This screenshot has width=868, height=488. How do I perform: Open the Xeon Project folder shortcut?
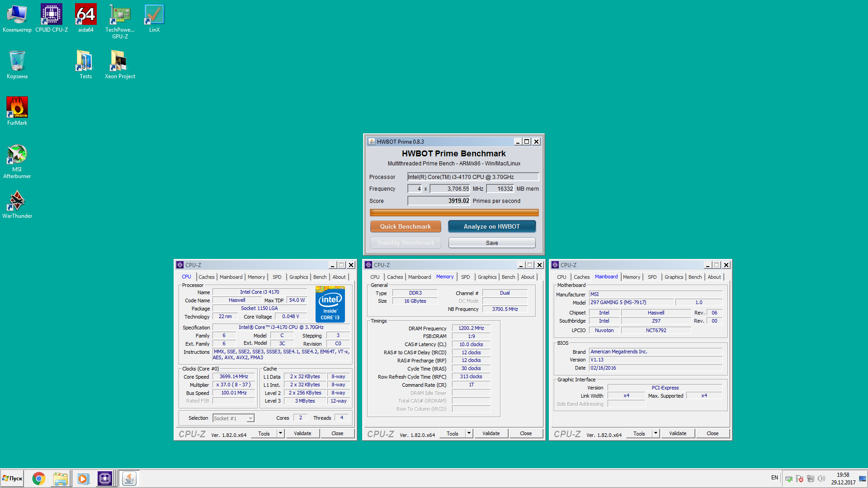pyautogui.click(x=120, y=65)
